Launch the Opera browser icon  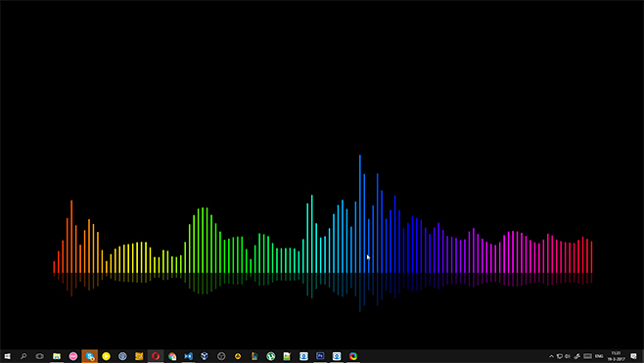[156, 356]
